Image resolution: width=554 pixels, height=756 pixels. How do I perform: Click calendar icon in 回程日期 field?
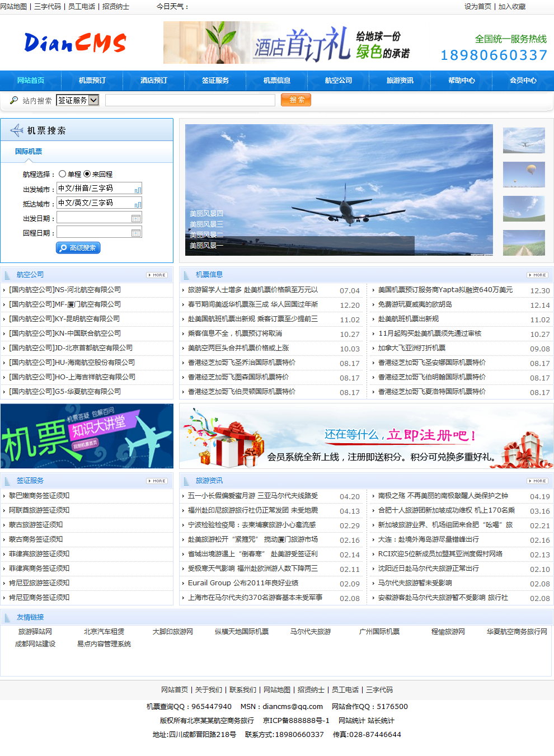coord(135,233)
